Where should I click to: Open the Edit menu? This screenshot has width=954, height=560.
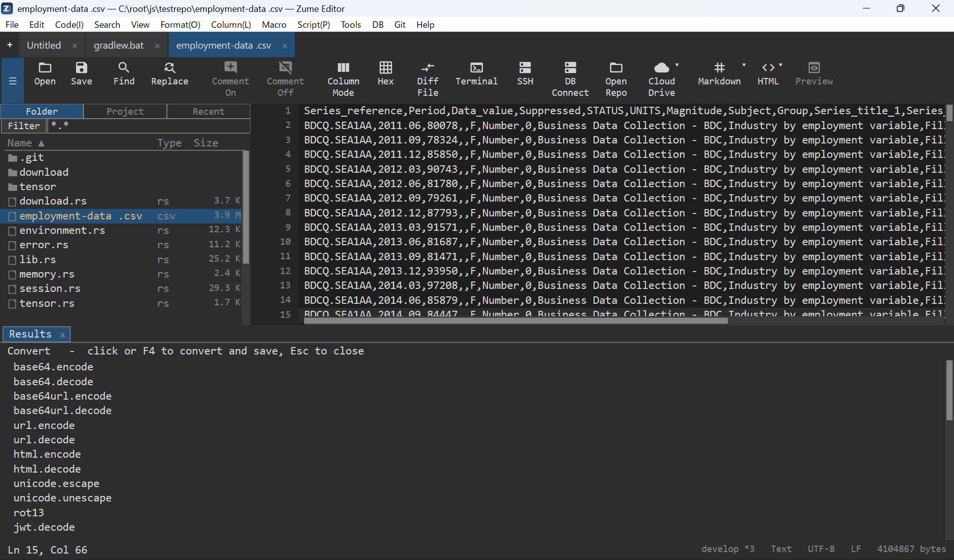37,24
